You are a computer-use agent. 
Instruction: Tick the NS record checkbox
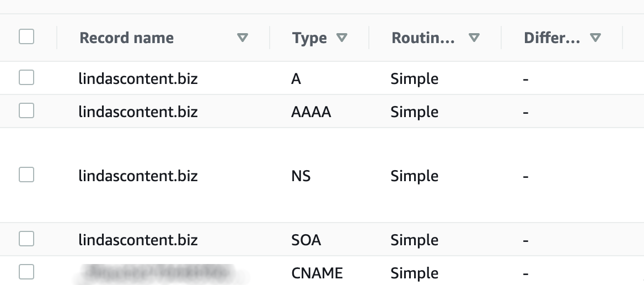pyautogui.click(x=26, y=175)
